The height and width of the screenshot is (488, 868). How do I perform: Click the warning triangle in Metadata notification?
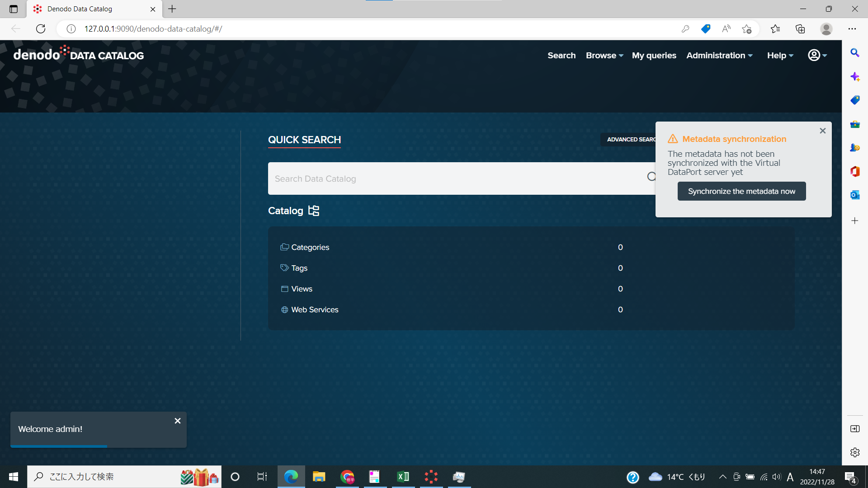673,139
